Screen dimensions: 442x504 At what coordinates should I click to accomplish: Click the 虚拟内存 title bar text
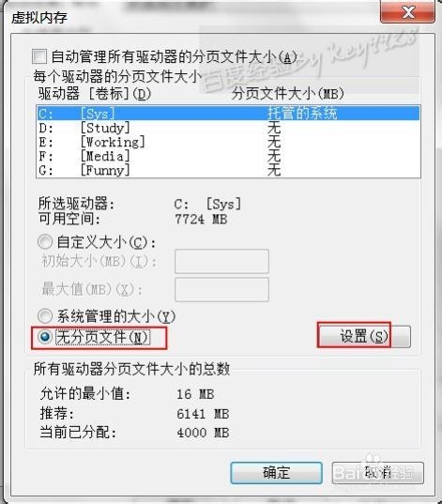(x=39, y=17)
